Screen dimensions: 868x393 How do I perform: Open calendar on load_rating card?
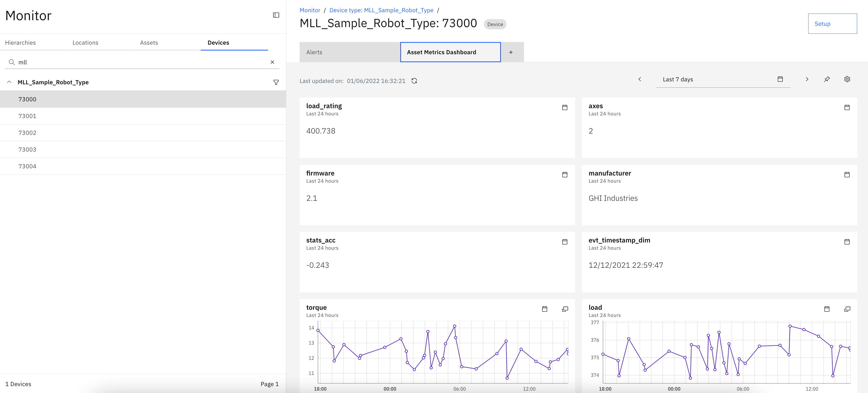pos(565,108)
